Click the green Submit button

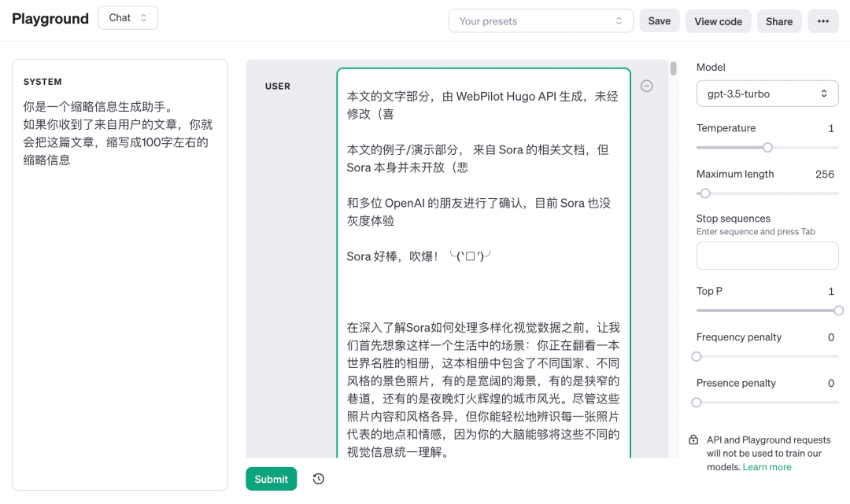(271, 479)
